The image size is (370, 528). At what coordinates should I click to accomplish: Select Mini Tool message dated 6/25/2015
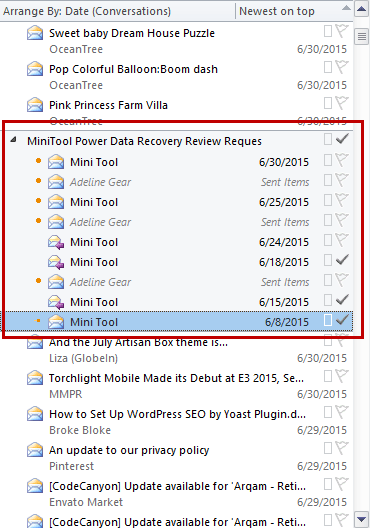point(178,202)
